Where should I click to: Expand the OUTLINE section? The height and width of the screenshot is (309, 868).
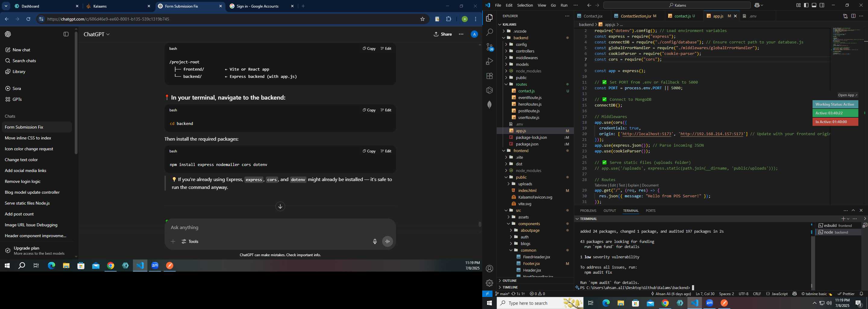pos(509,281)
